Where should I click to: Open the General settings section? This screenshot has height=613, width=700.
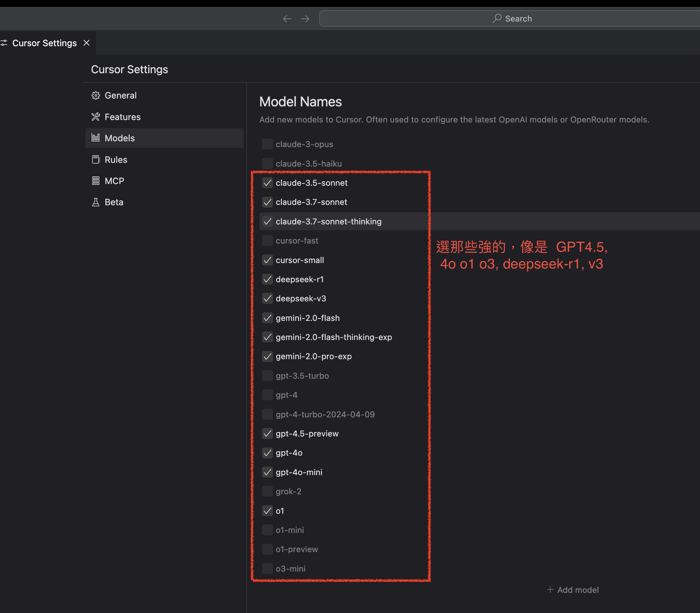click(x=164, y=95)
